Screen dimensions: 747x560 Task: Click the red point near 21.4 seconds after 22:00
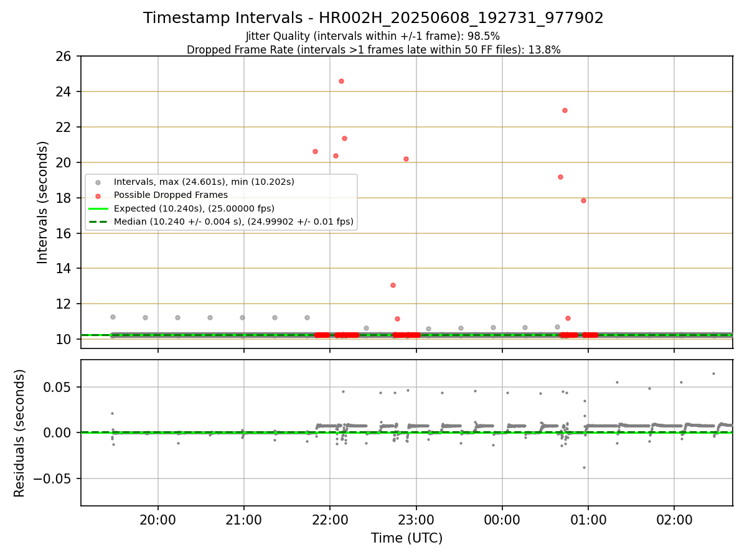point(344,138)
